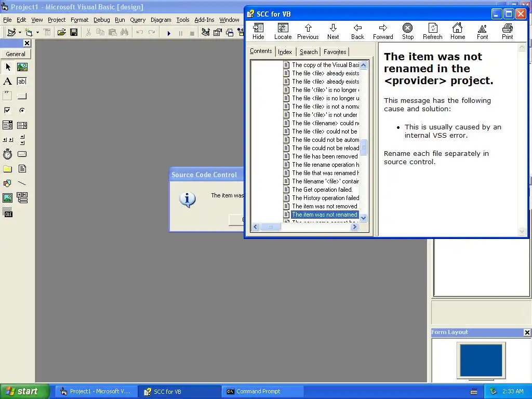Click the General toolbox tab button
Screen dimensions: 532x399
point(16,54)
